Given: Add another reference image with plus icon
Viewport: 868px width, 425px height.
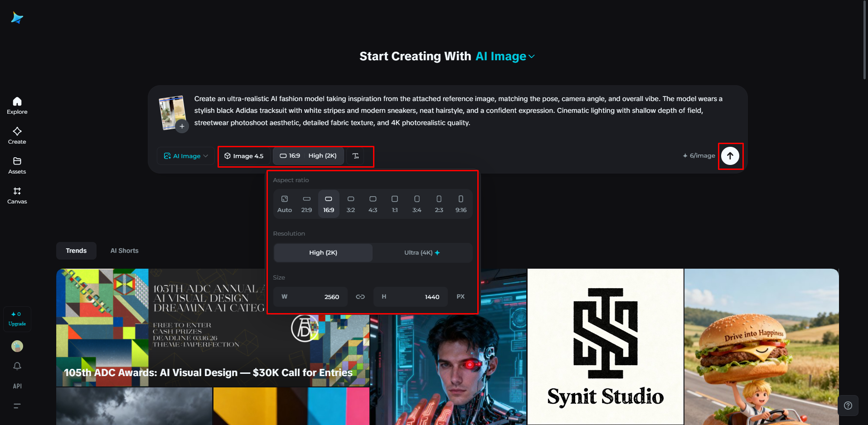Looking at the screenshot, I should 182,126.
